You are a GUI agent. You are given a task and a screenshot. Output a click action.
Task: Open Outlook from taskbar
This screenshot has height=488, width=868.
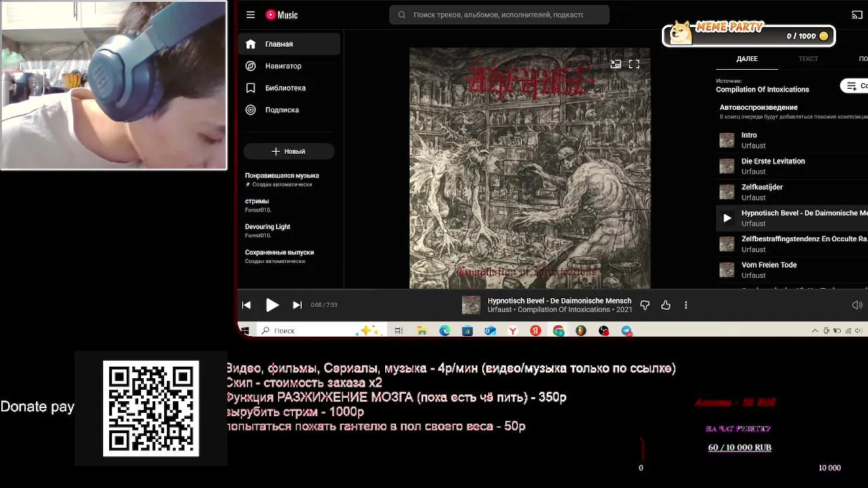tap(490, 331)
